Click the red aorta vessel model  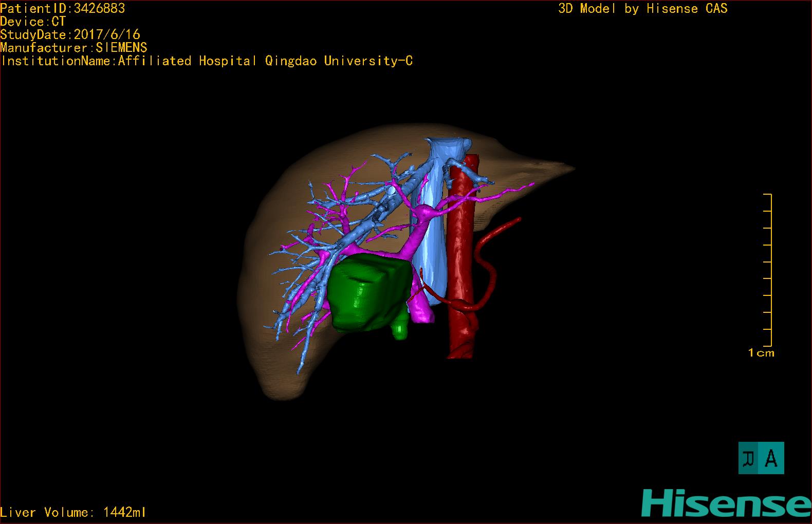pos(460,257)
